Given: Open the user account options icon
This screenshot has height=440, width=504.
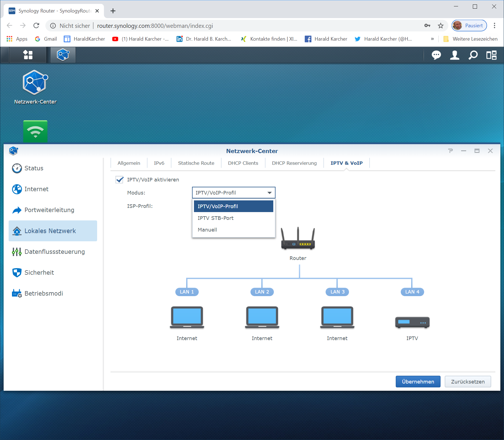Looking at the screenshot, I should click(454, 55).
